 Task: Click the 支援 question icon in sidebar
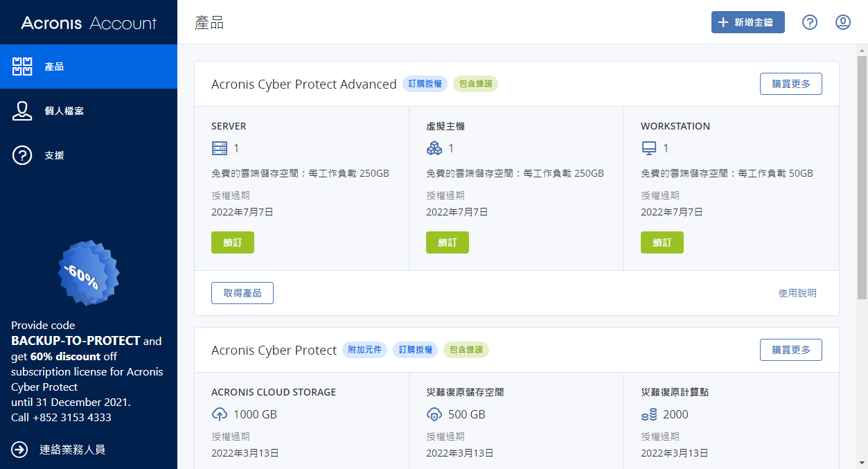pyautogui.click(x=23, y=155)
